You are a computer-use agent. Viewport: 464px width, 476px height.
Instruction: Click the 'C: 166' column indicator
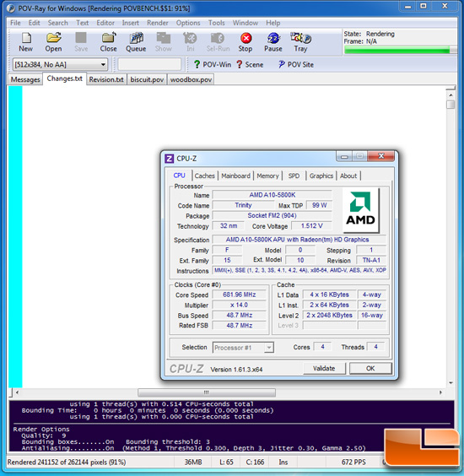[x=255, y=462]
